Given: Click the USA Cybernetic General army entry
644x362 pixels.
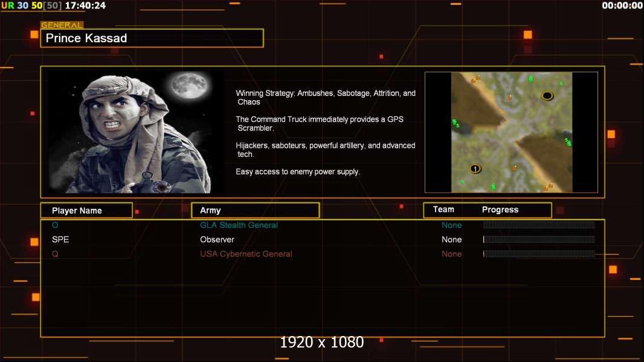Looking at the screenshot, I should (x=246, y=254).
